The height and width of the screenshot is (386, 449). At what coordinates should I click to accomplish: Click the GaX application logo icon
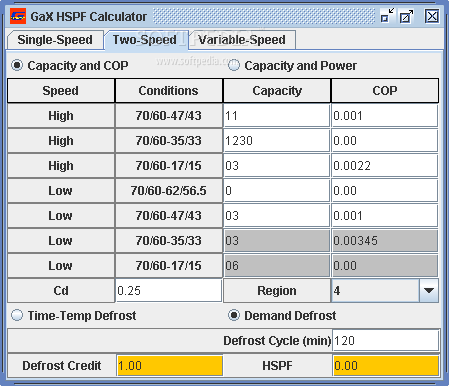point(18,16)
